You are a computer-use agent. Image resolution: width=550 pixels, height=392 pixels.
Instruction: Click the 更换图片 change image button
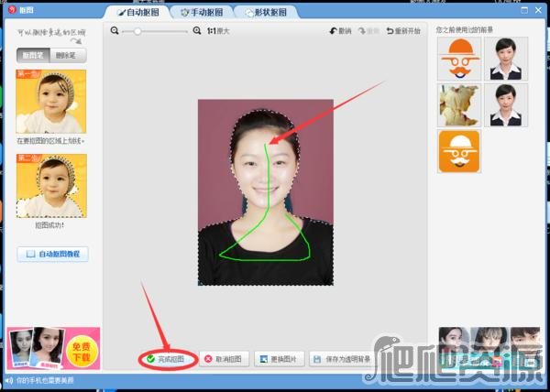pyautogui.click(x=280, y=359)
